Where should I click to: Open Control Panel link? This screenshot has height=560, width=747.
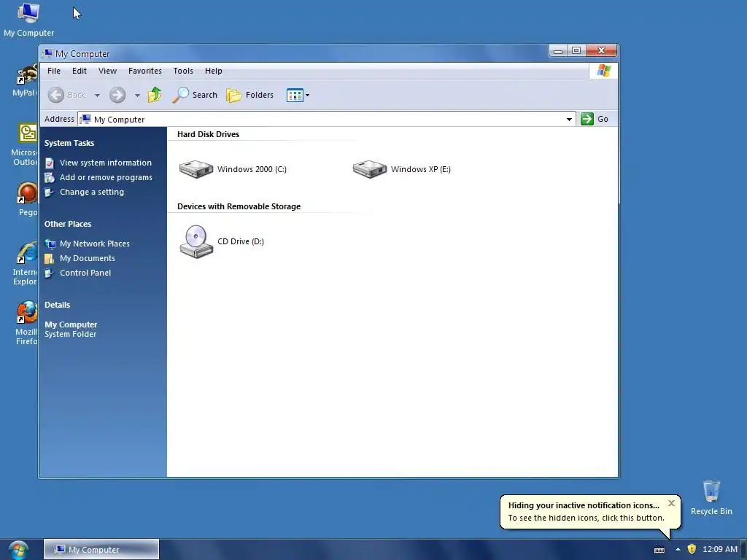click(85, 273)
